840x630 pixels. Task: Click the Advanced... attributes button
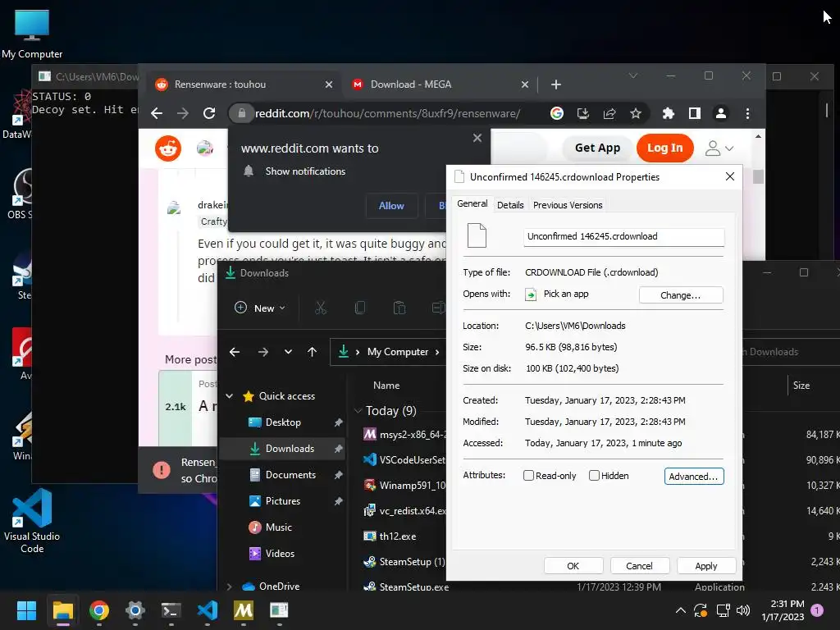[x=694, y=477]
